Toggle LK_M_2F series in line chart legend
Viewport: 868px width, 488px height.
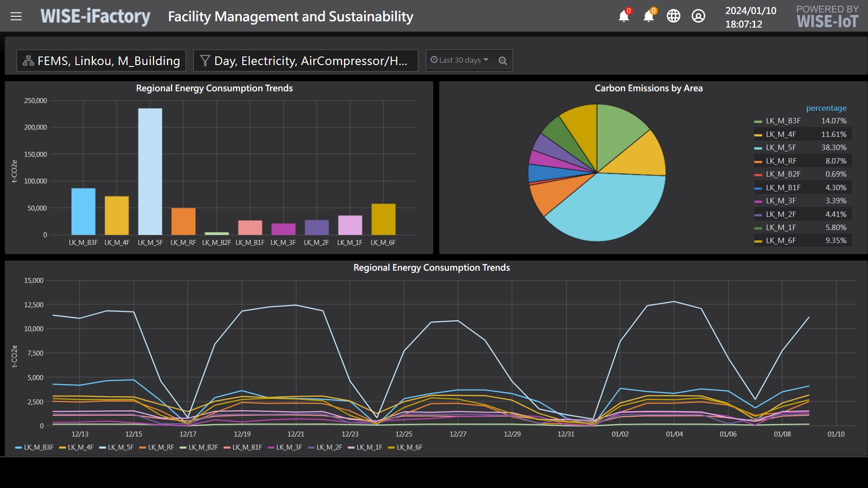[x=325, y=447]
